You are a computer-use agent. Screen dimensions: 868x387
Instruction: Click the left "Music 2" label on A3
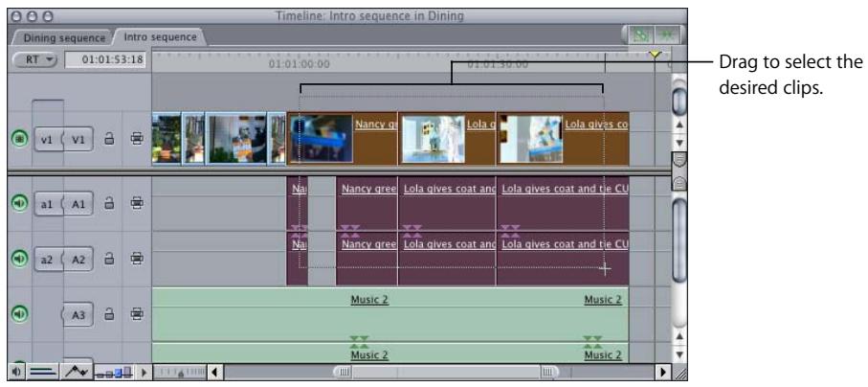[369, 300]
